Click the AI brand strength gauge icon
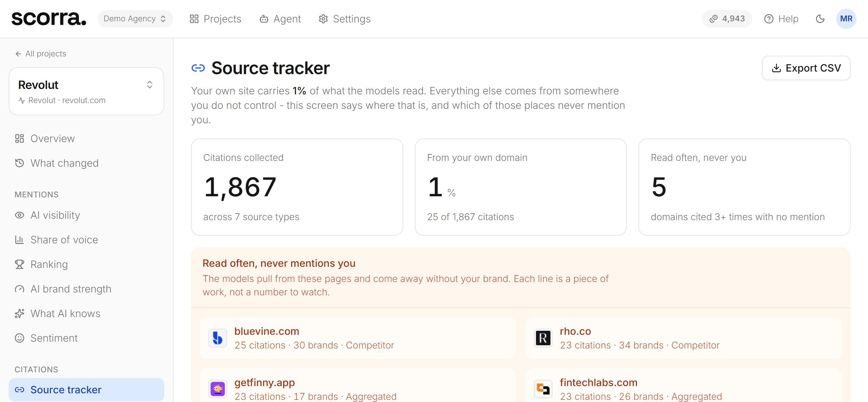Viewport: 868px width, 402px height. [x=20, y=289]
